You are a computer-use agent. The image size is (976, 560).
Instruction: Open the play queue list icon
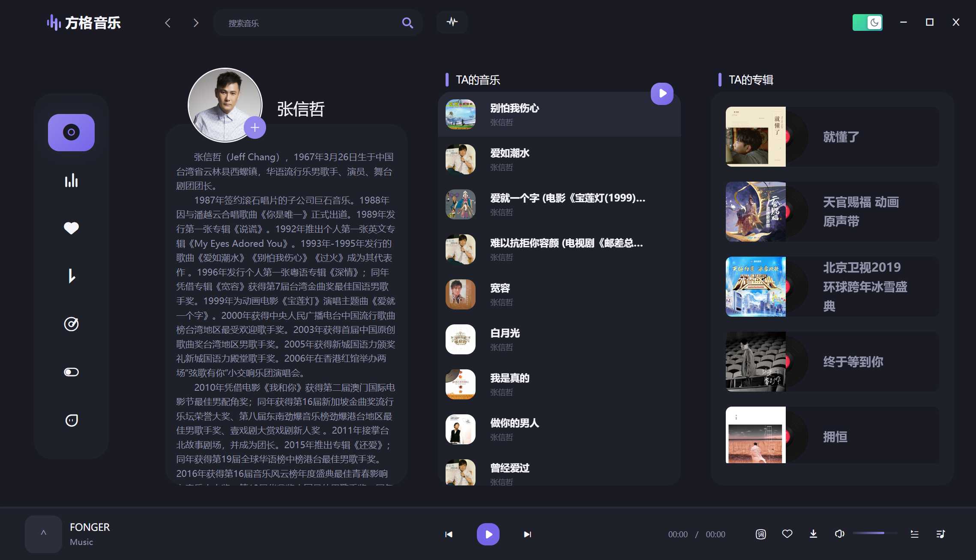914,534
